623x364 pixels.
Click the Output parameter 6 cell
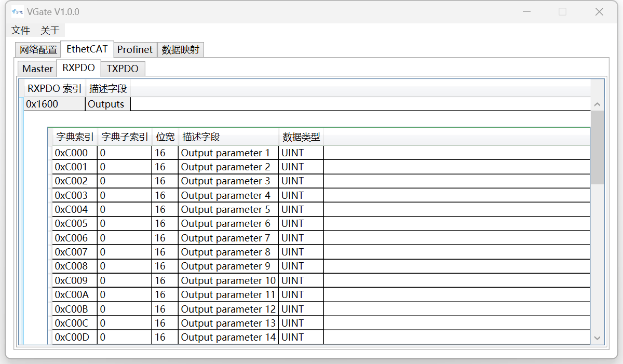click(x=228, y=223)
